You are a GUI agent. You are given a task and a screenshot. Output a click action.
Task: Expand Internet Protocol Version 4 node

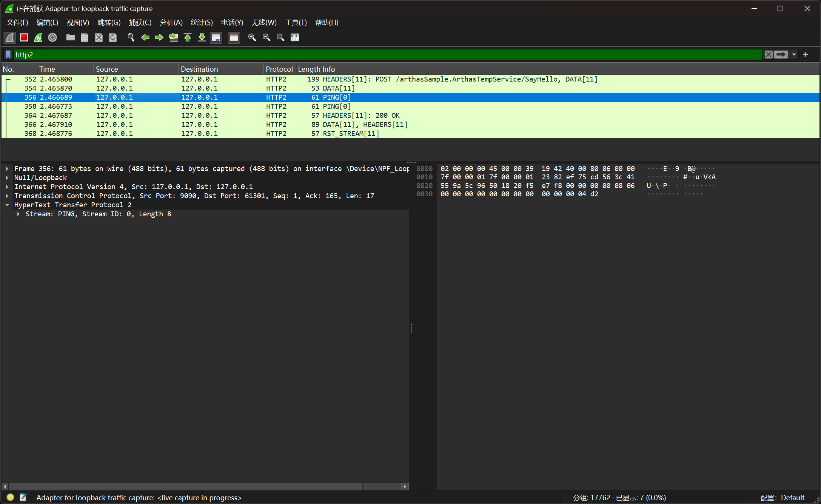point(7,187)
